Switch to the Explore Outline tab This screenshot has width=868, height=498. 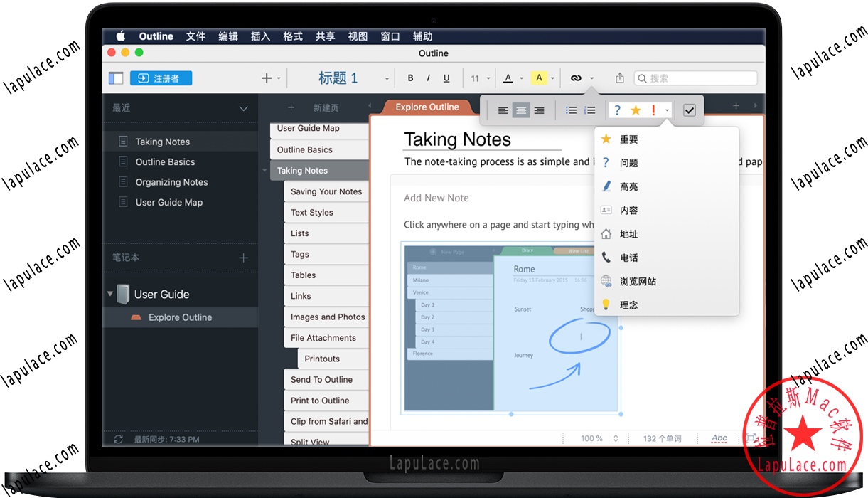(427, 107)
